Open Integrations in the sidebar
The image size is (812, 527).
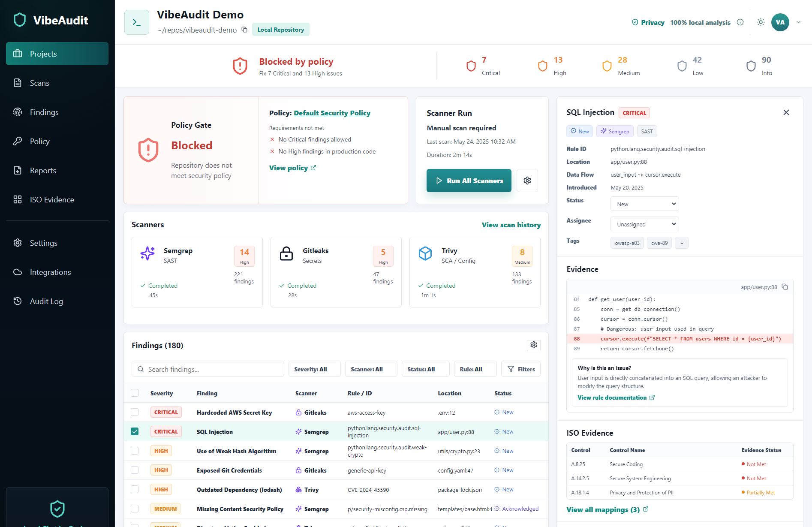tap(57, 272)
